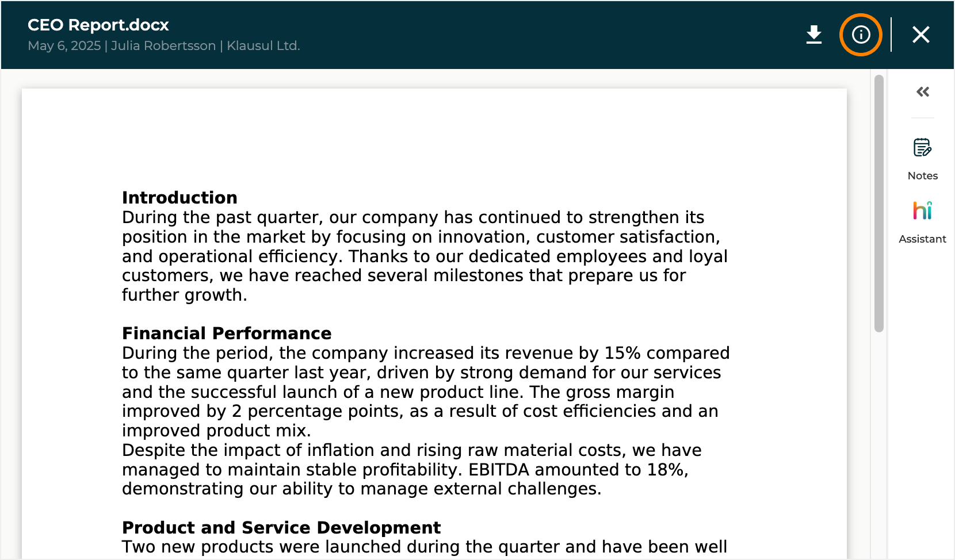Click the Product and Service Development heading

click(x=281, y=528)
